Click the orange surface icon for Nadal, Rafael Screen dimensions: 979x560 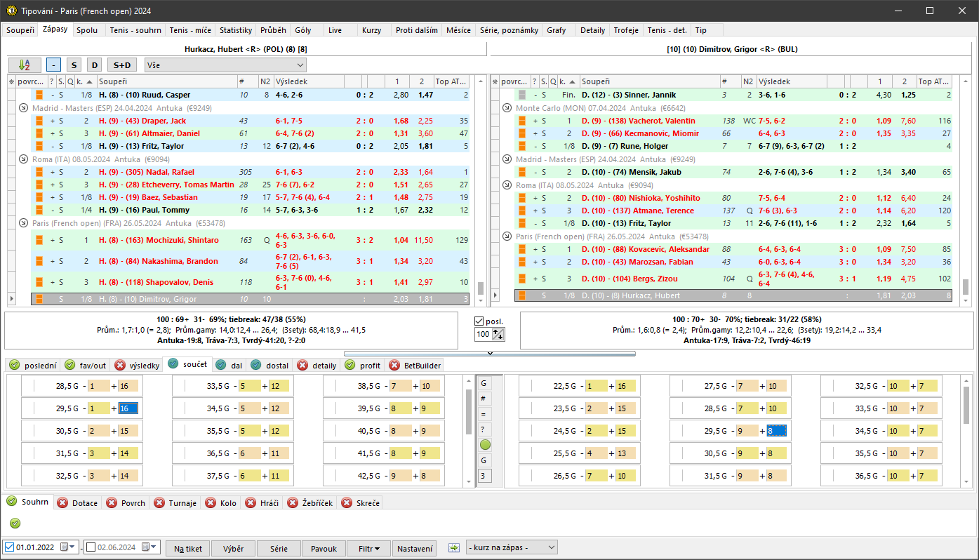(x=40, y=172)
